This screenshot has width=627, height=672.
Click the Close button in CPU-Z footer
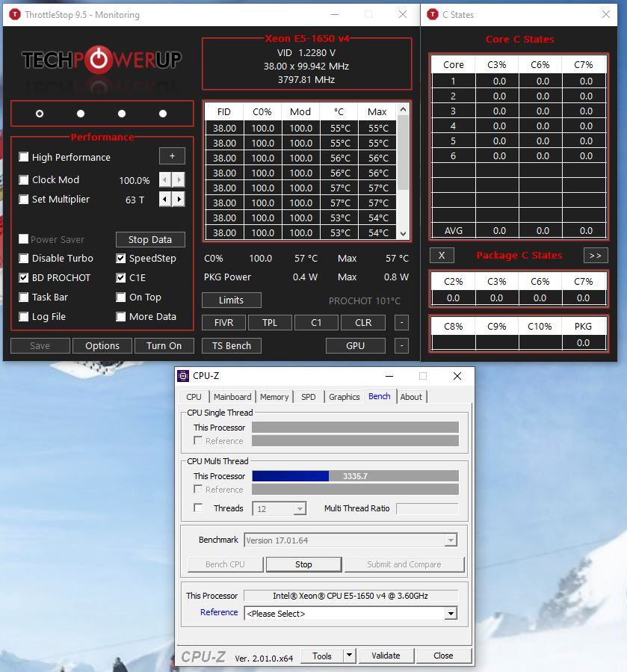coord(443,656)
